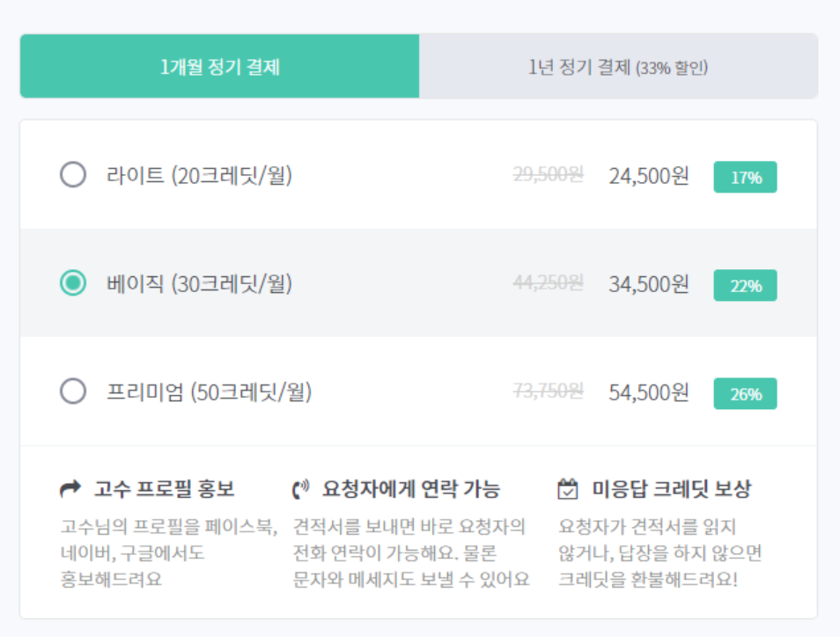Click the 베이직 (30크레딧/월) plan label
Screen dimensions: 840x637
tap(199, 284)
